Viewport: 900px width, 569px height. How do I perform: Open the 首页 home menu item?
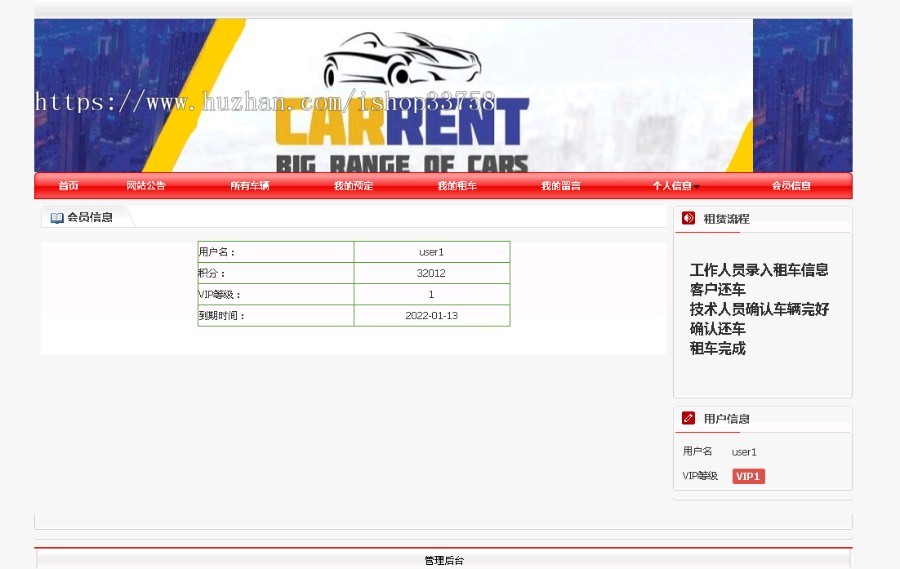(68, 185)
